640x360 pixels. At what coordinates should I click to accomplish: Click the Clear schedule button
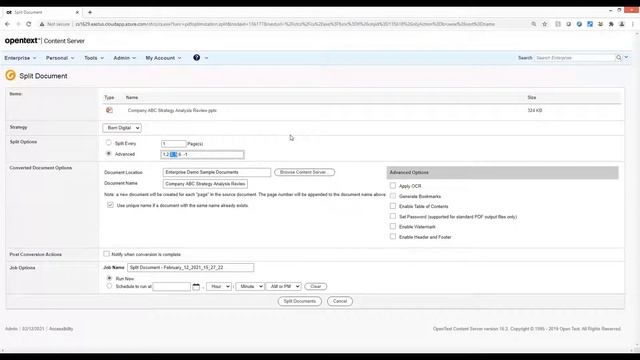[316, 287]
